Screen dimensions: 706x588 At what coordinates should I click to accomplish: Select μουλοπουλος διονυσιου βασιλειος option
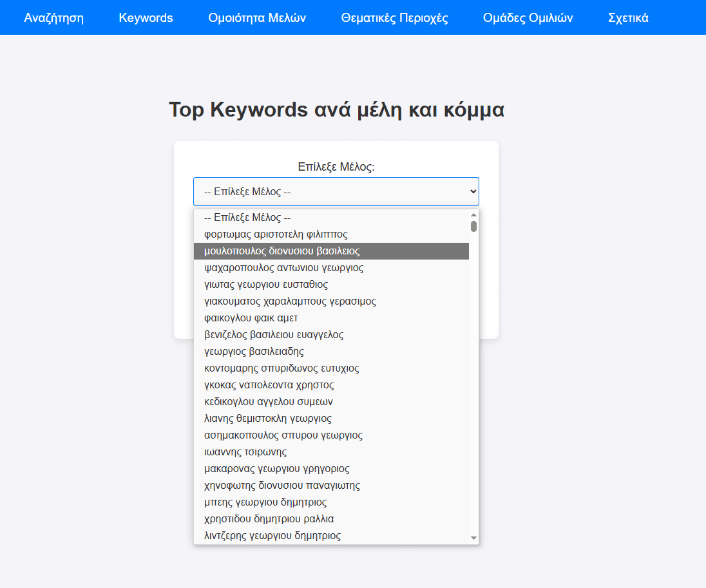tap(331, 251)
